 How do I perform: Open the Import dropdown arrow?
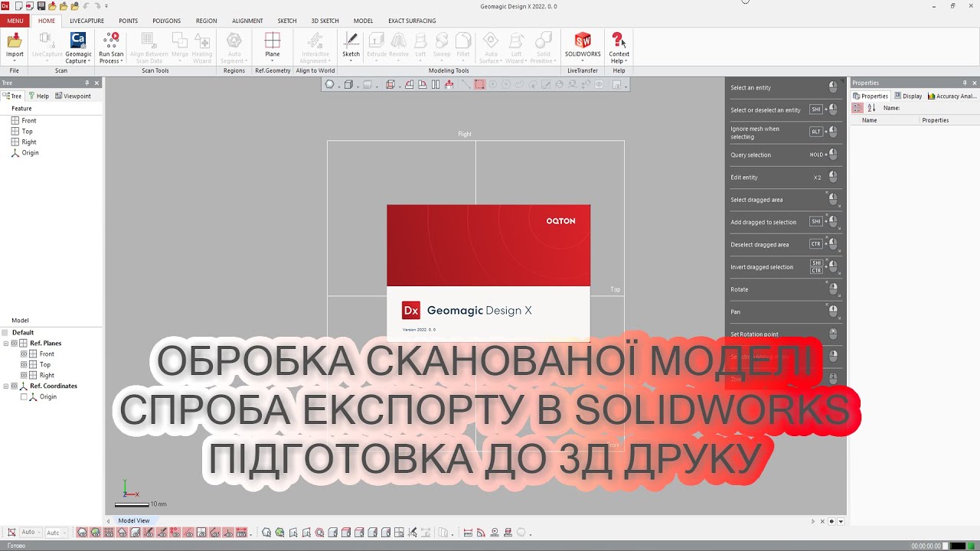(15, 61)
